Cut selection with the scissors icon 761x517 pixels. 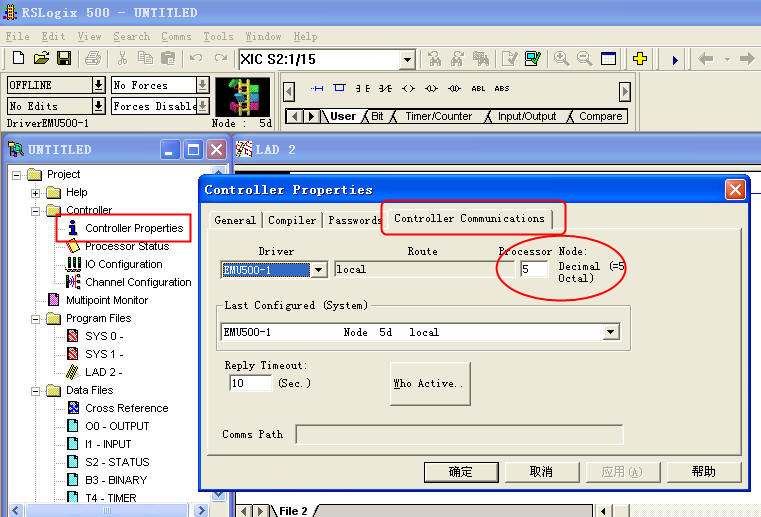(x=122, y=58)
